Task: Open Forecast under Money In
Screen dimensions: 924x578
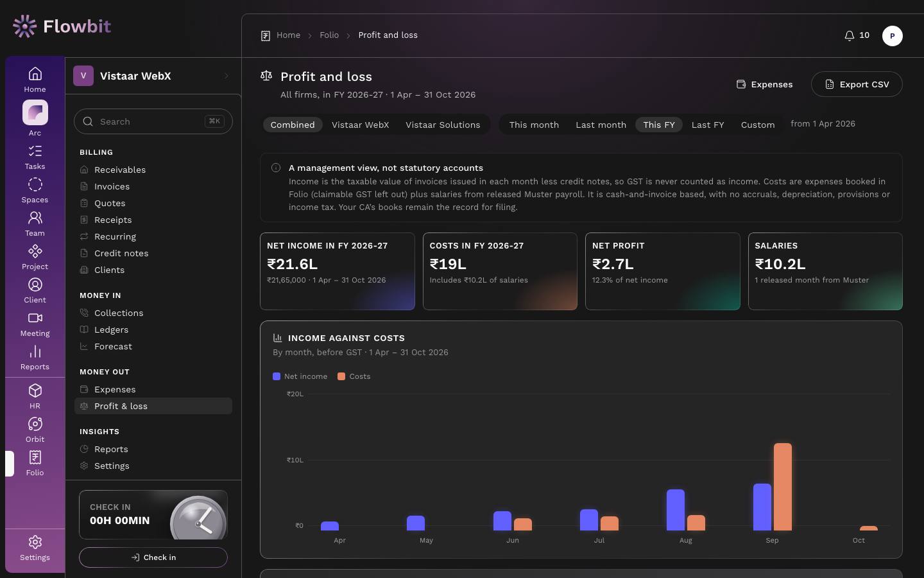Action: (x=113, y=346)
